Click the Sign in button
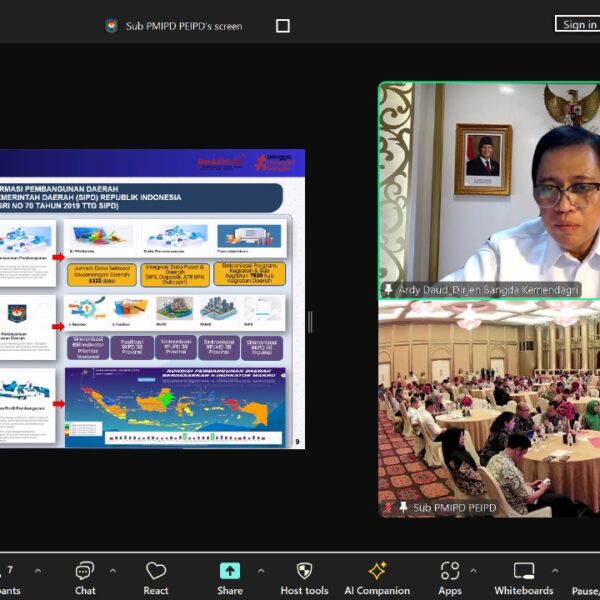This screenshot has height=600, width=600. pyautogui.click(x=578, y=24)
